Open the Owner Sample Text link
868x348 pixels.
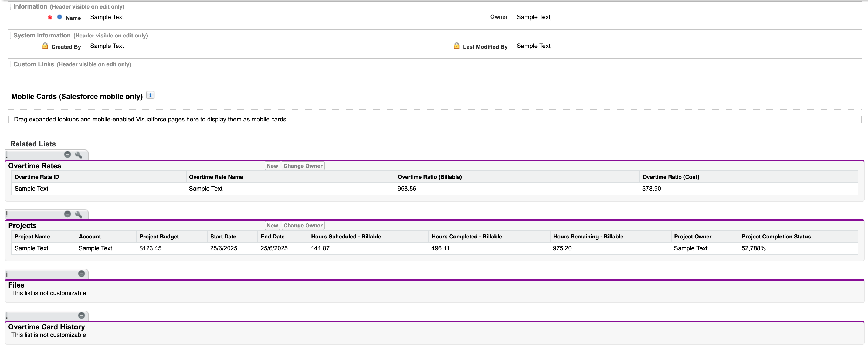click(x=533, y=17)
